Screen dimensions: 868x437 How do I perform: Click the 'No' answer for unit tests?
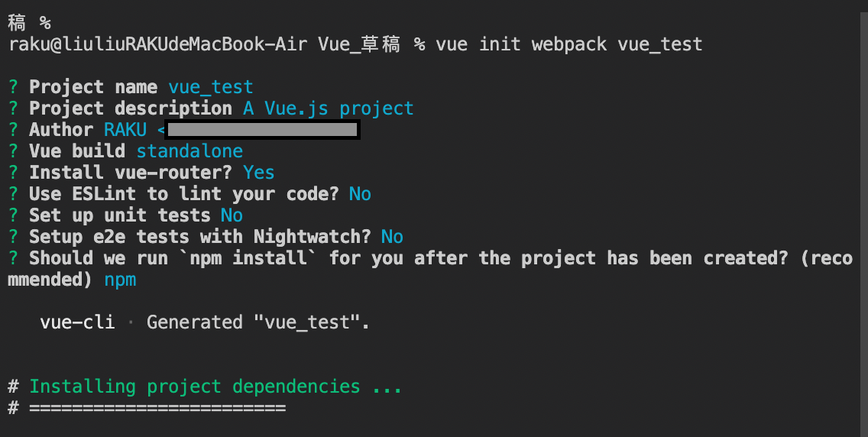[x=232, y=215]
